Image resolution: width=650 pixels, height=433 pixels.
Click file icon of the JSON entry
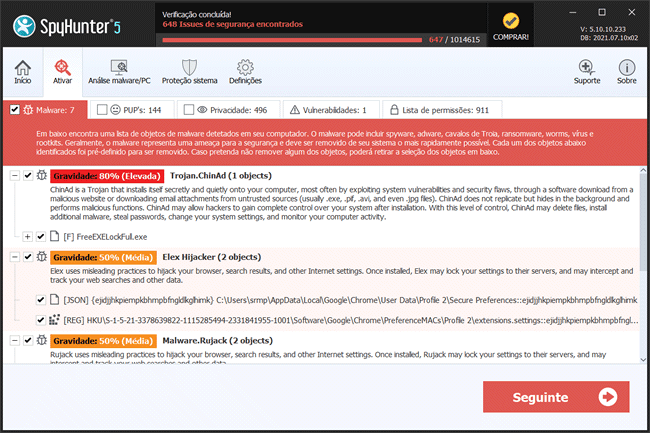click(x=54, y=299)
